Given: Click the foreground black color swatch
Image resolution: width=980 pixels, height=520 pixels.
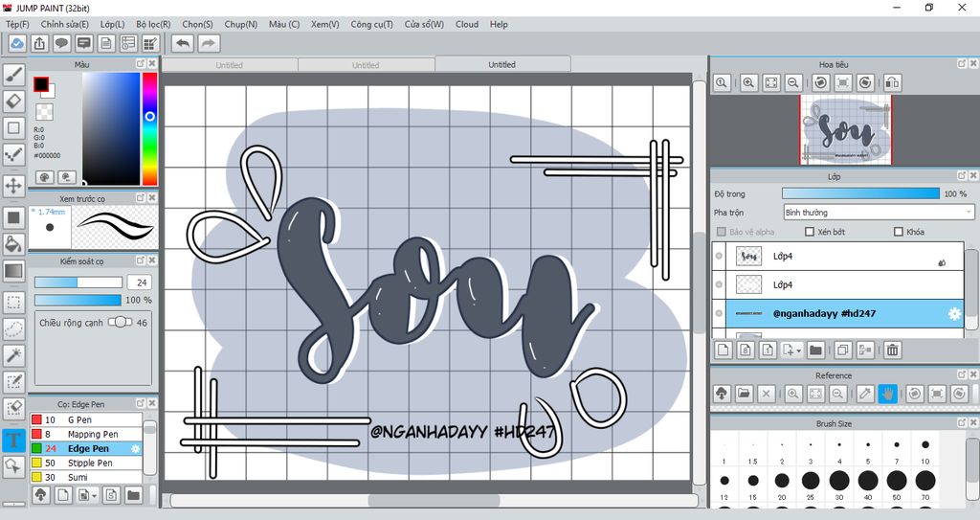Looking at the screenshot, I should point(41,84).
